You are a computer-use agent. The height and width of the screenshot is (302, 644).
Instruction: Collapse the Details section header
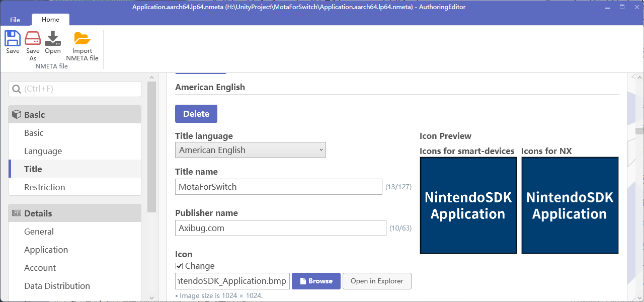point(74,213)
